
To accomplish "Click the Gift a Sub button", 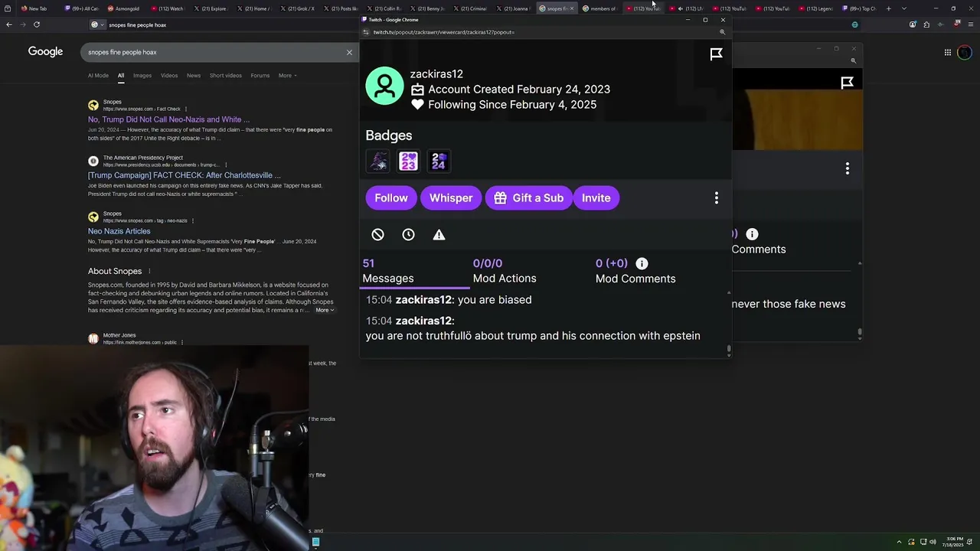I will coord(528,198).
